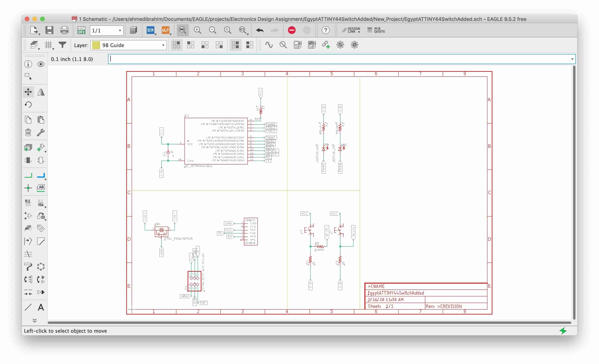Click the Save document icon
The height and width of the screenshot is (364, 599).
[49, 30]
